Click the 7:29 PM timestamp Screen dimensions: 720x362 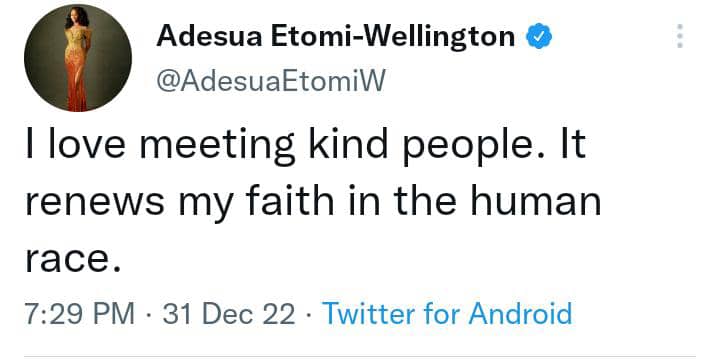point(79,314)
